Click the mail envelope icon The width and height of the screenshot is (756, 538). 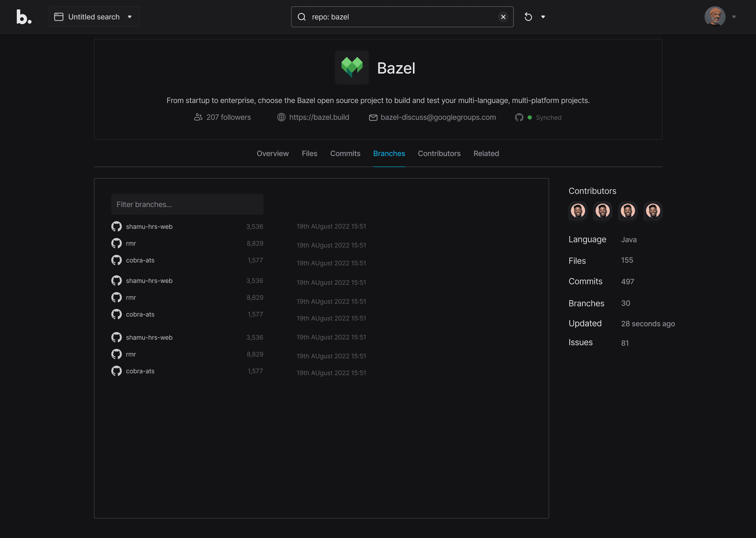coord(373,118)
